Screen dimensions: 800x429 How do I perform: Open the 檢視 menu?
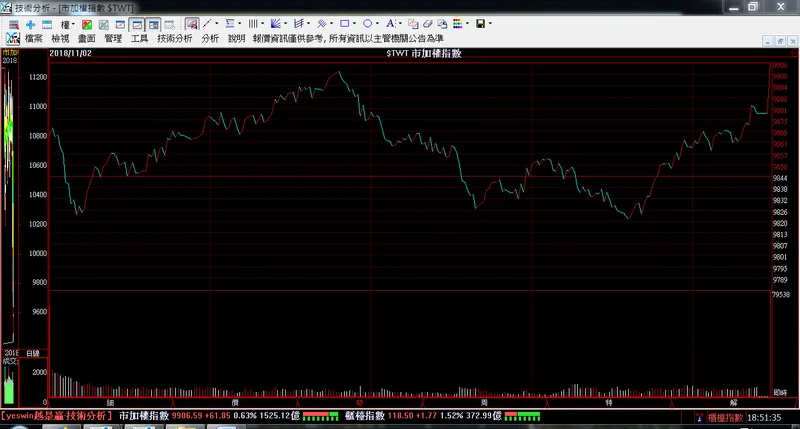[x=60, y=39]
